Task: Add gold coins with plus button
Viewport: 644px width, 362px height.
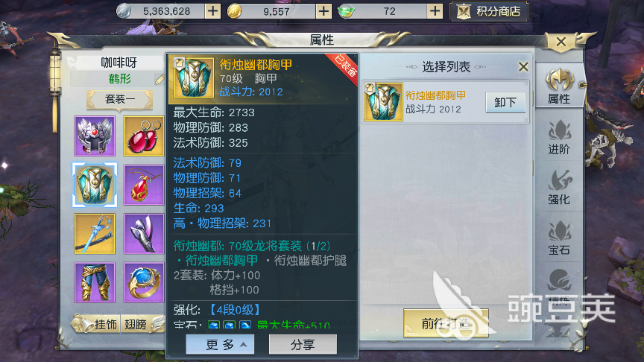Action: (x=323, y=11)
